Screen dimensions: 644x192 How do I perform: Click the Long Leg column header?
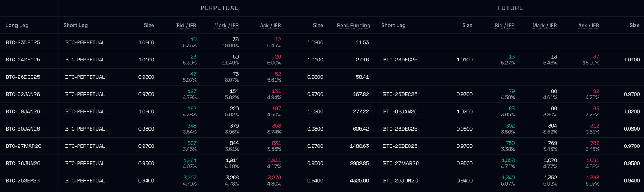pos(17,25)
